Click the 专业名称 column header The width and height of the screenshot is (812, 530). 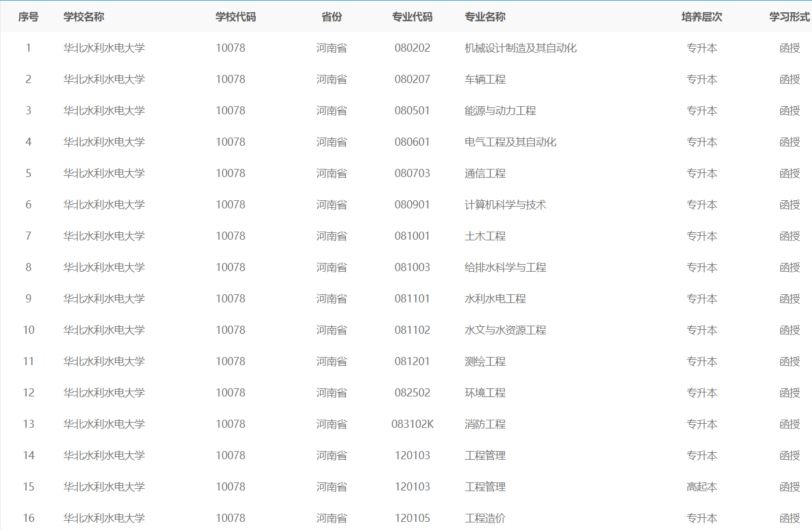485,17
